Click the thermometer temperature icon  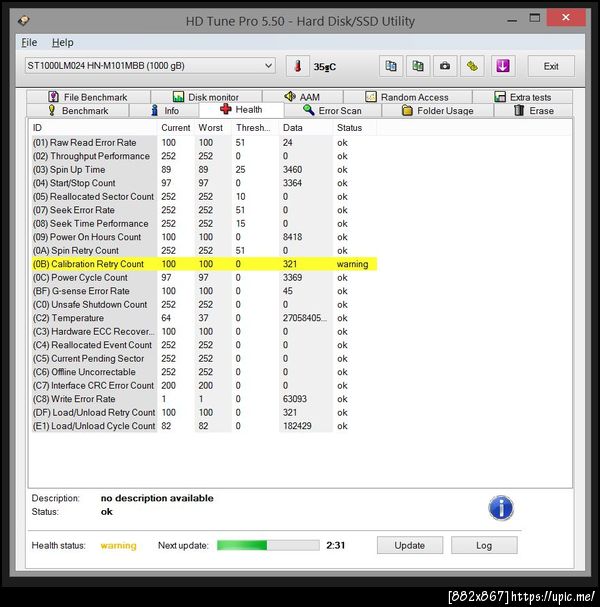(x=297, y=66)
